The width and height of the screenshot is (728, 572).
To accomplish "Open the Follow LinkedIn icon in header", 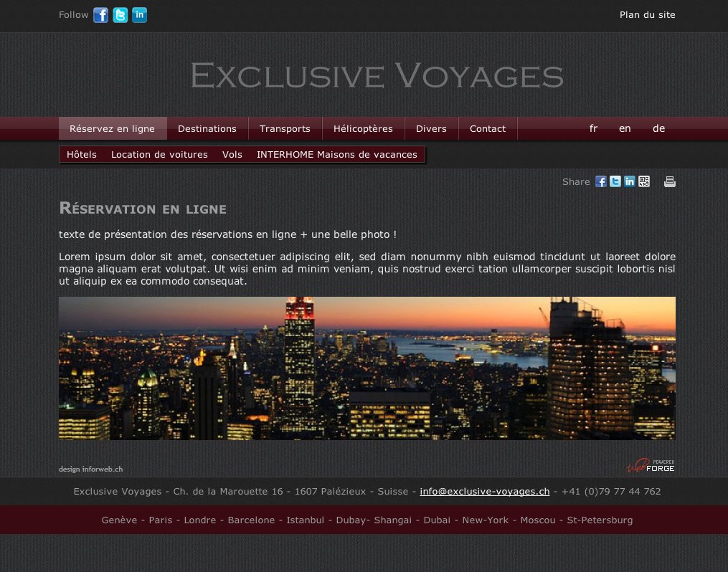I will pyautogui.click(x=139, y=15).
